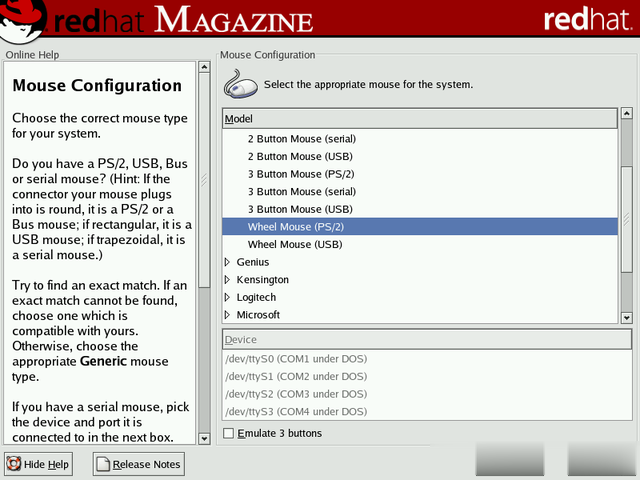The image size is (640, 480).
Task: Click the help panel scrollbar thumb
Action: (x=204, y=180)
